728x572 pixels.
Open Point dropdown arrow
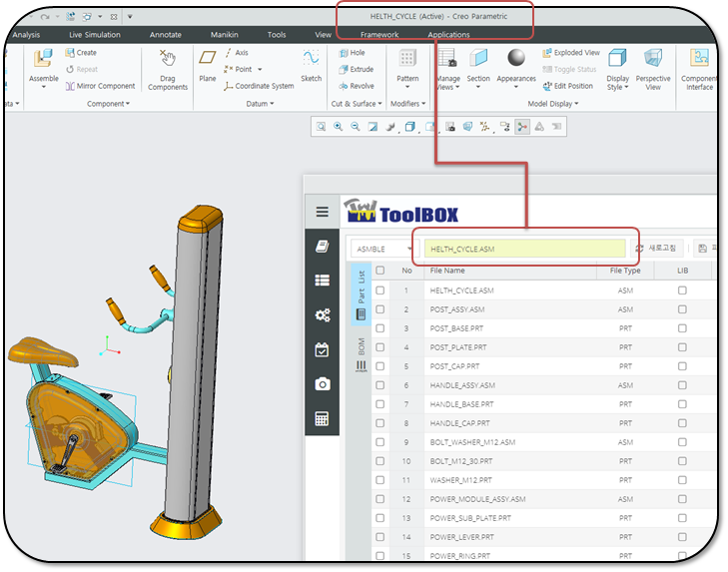260,69
